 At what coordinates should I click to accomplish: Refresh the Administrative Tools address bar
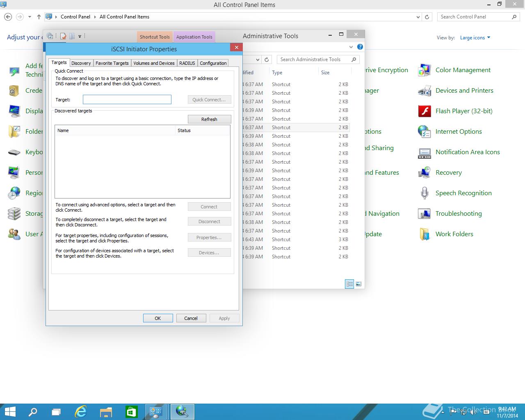click(267, 59)
